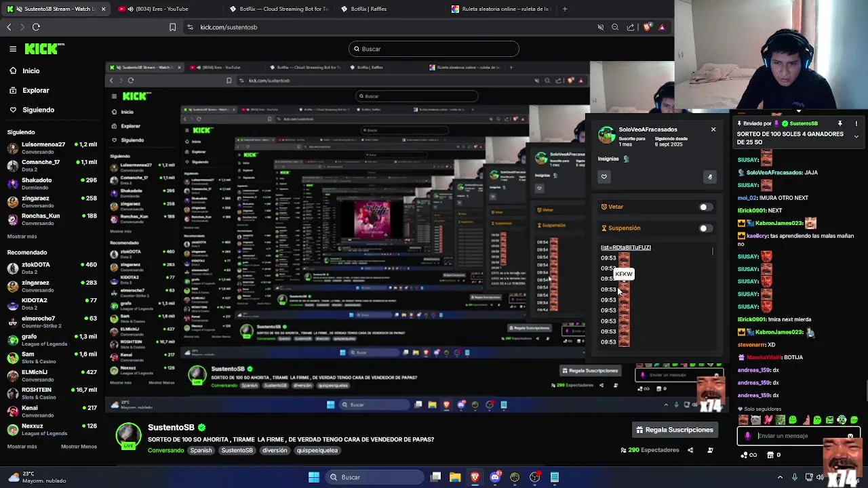The height and width of the screenshot is (488, 868).
Task: Click the share icon beside 290 Espectadores
Action: [x=690, y=450]
